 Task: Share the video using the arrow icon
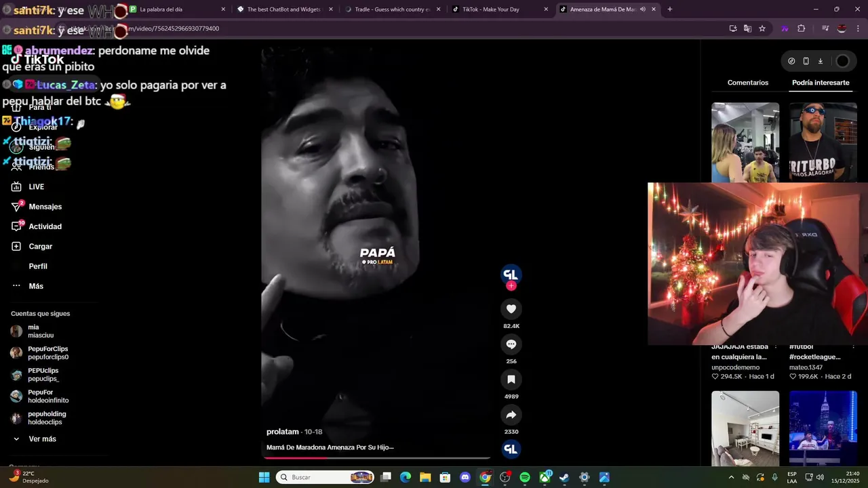point(511,415)
